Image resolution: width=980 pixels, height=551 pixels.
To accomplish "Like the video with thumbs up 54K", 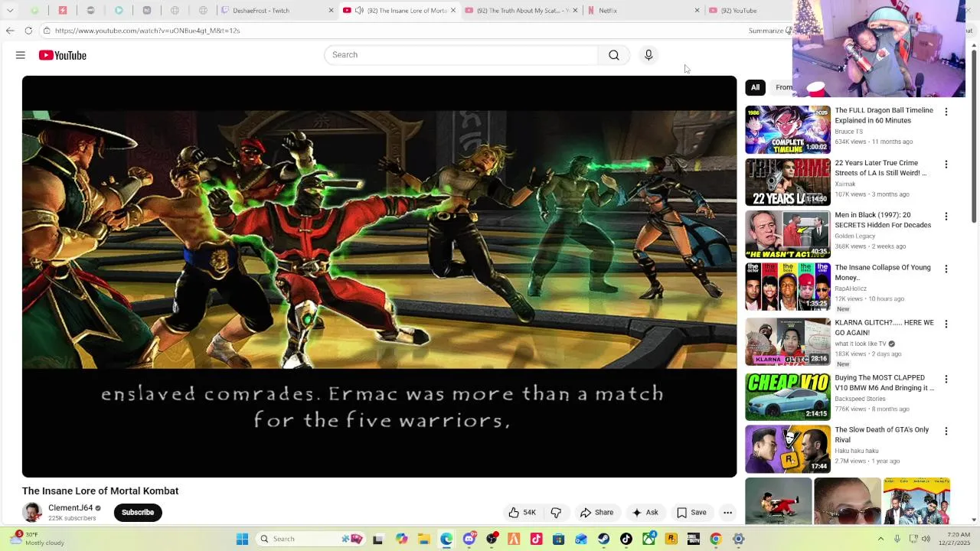I will coord(522,513).
